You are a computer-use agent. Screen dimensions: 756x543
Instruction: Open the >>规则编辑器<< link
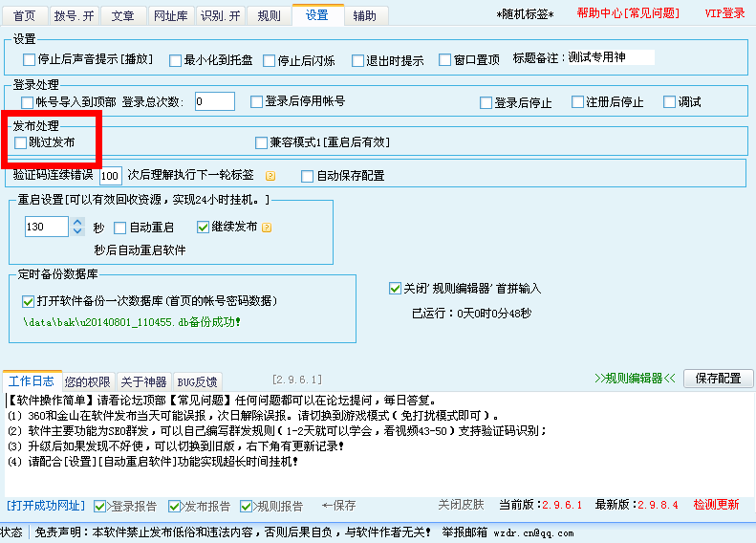[x=635, y=379]
